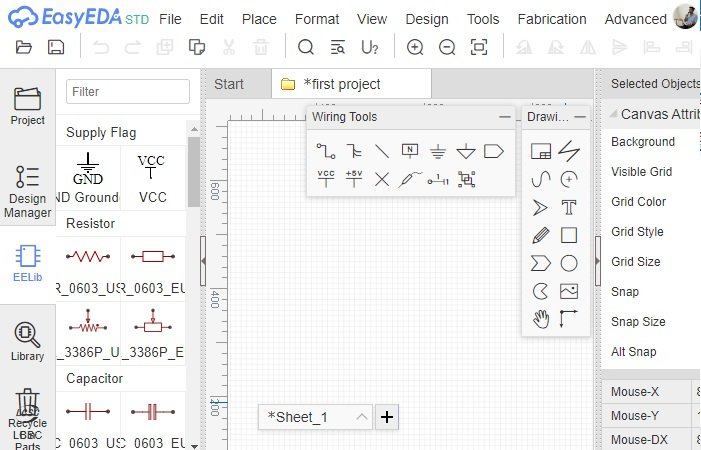701x450 pixels.
Task: Select the Freehand pencil drawing tool
Action: pyautogui.click(x=541, y=235)
